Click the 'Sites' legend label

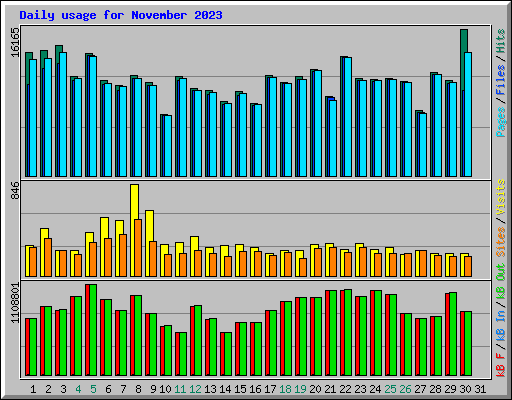pyautogui.click(x=501, y=242)
